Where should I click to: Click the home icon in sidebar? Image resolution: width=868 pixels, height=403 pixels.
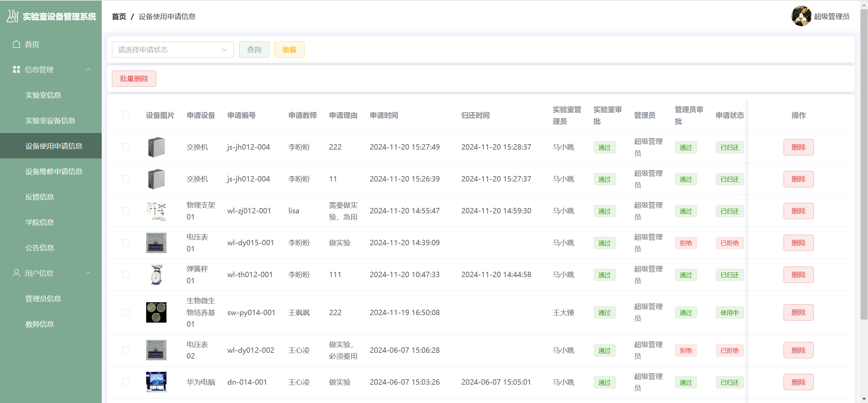[x=16, y=44]
